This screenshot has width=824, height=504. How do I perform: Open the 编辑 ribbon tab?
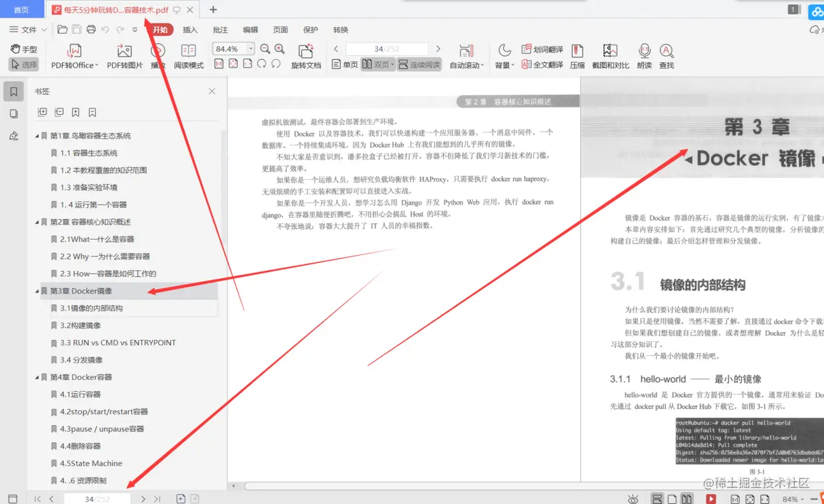251,29
